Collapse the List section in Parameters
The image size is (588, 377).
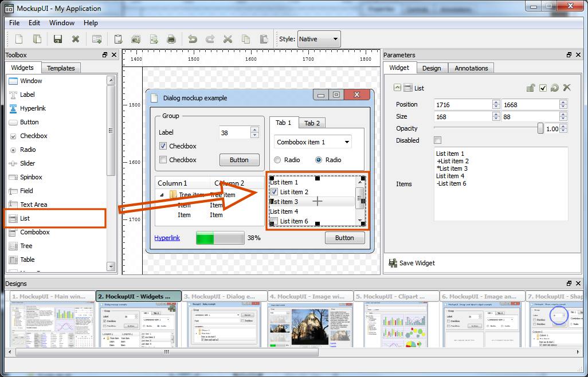[397, 88]
